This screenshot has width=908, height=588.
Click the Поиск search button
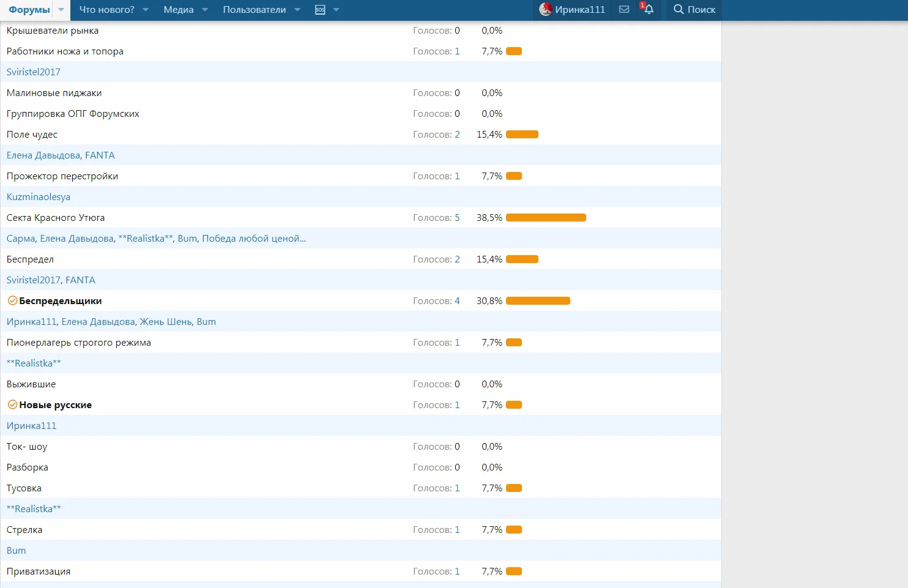point(694,10)
